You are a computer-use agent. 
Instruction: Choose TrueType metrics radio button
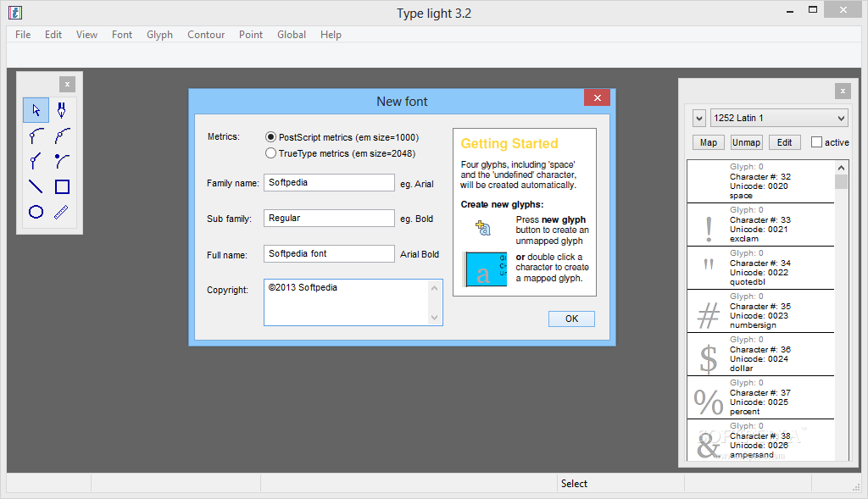(x=270, y=153)
